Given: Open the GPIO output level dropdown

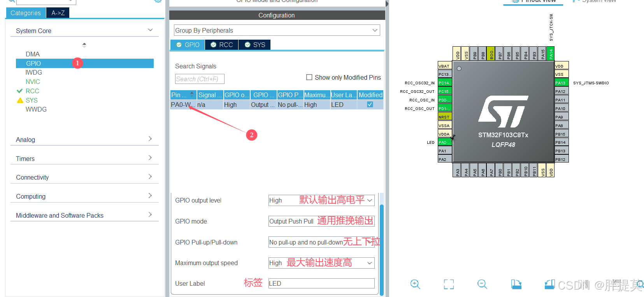Looking at the screenshot, I should point(321,200).
